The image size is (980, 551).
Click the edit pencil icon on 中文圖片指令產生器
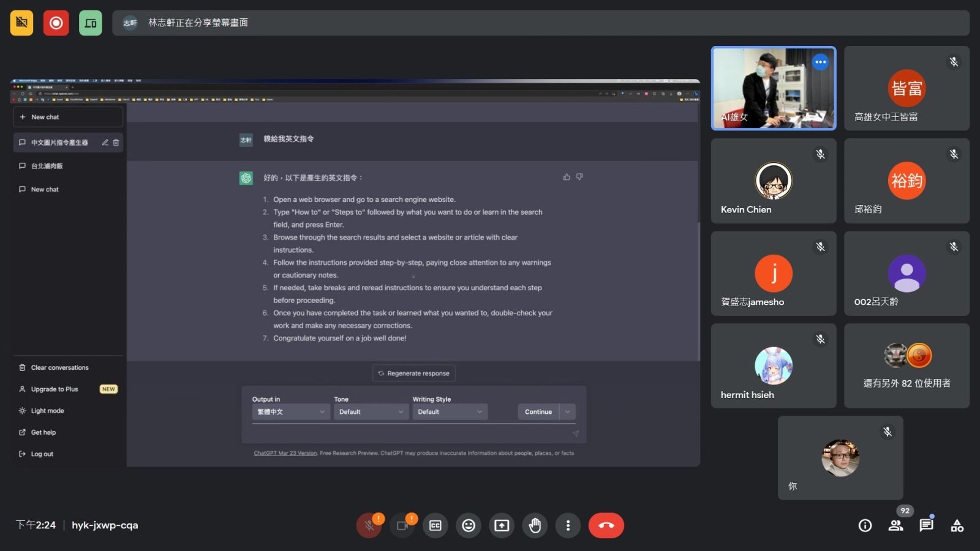tap(105, 143)
